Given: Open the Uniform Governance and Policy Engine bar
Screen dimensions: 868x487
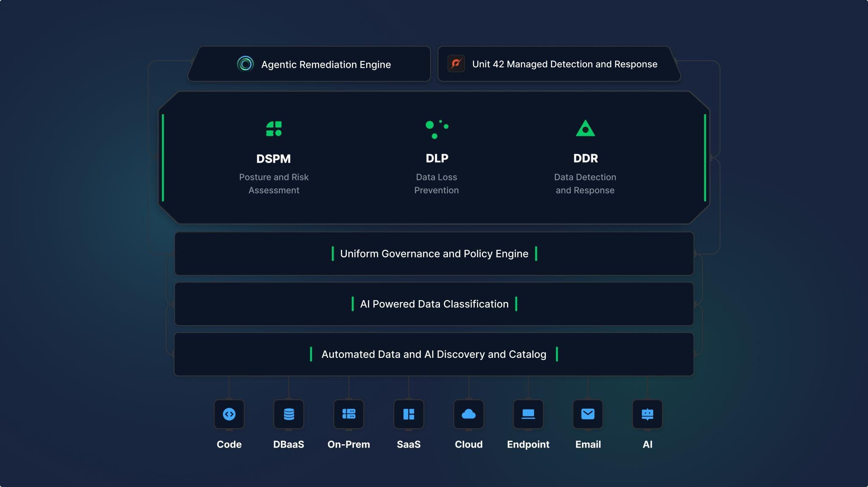Looking at the screenshot, I should pyautogui.click(x=434, y=254).
